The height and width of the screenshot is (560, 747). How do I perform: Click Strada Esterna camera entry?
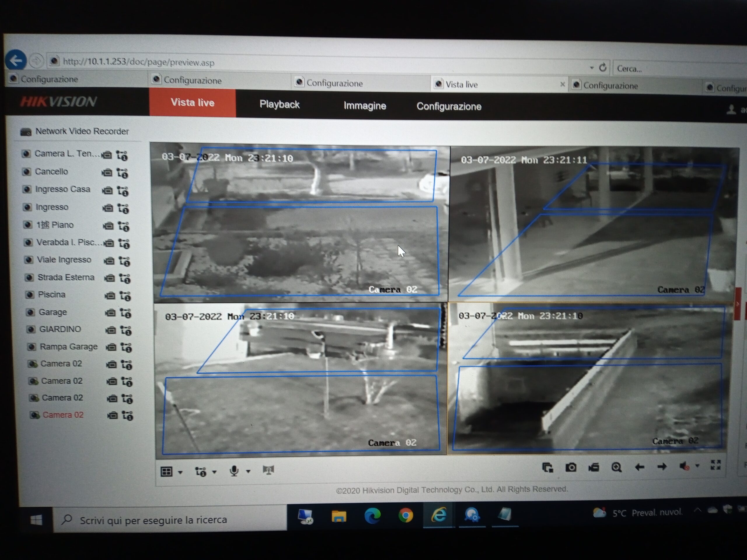66,277
